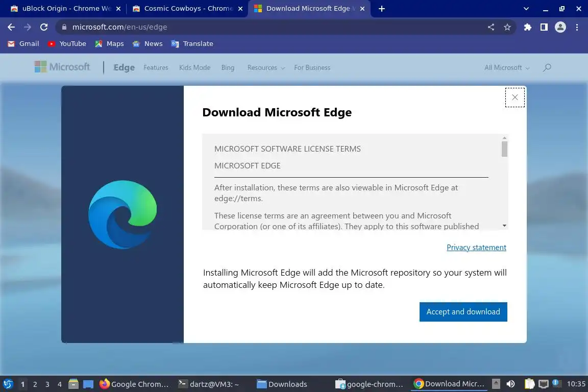Expand the Resources dropdown

pos(266,67)
